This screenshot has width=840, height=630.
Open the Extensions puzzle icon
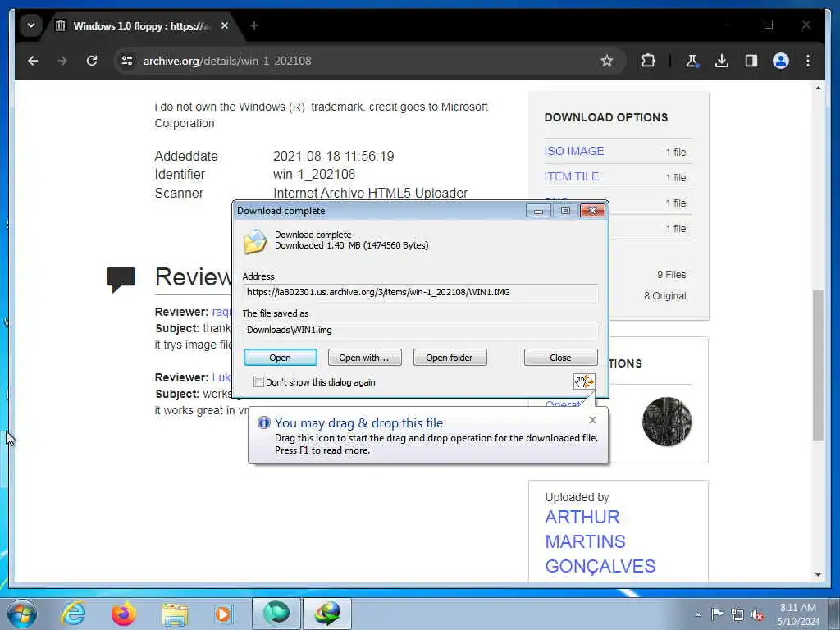[648, 61]
